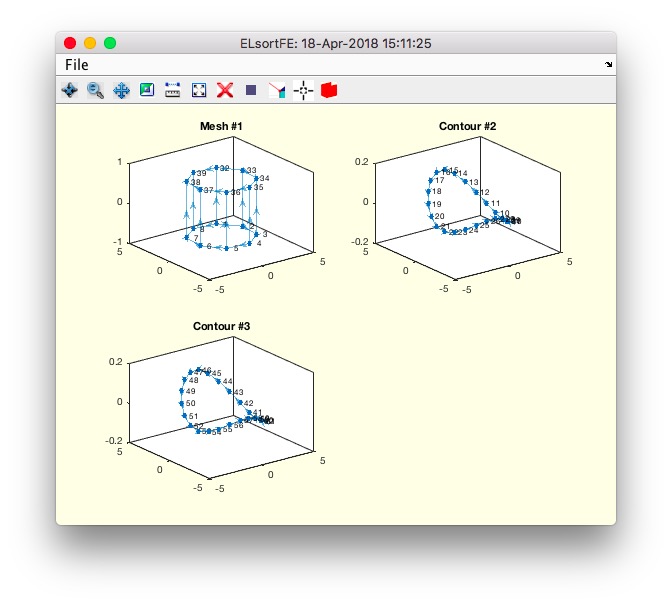Click the ruler measurement icon
Screen dimensions: 672x605
tap(173, 90)
